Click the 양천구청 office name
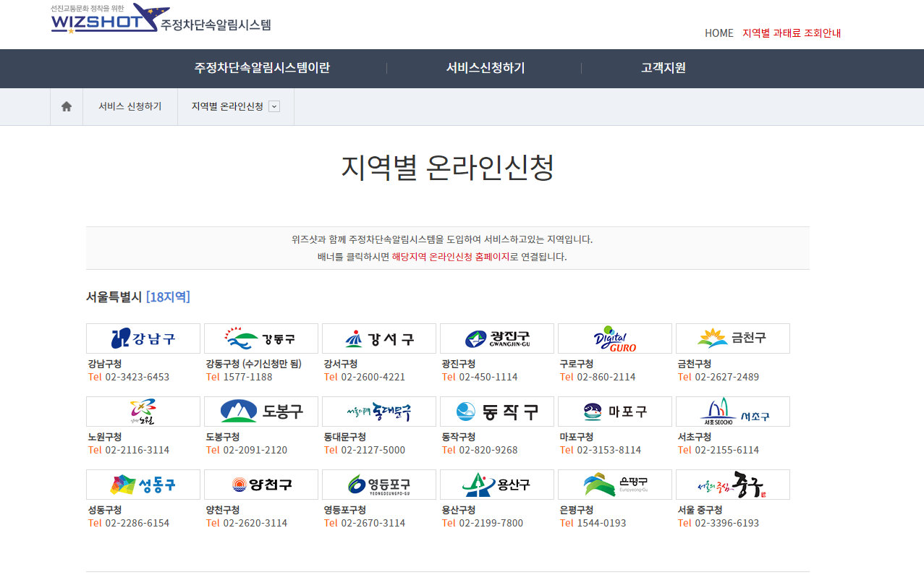This screenshot has height=588, width=924. (223, 510)
